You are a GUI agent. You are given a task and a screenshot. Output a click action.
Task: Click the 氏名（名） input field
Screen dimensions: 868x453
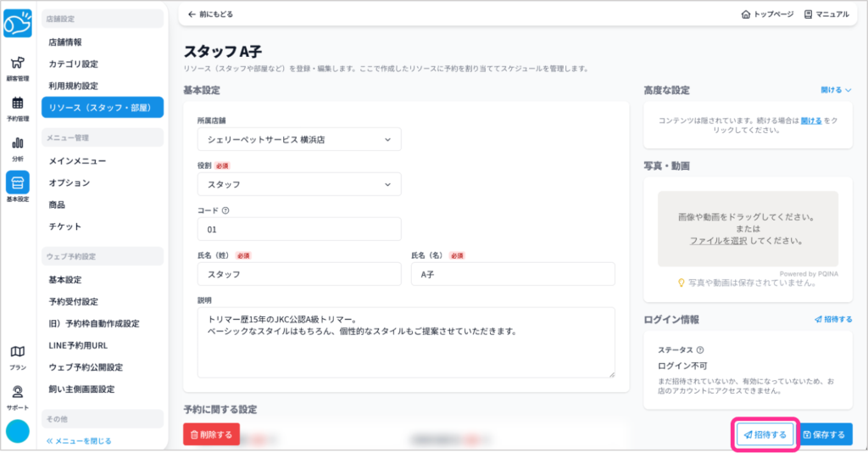(x=513, y=274)
